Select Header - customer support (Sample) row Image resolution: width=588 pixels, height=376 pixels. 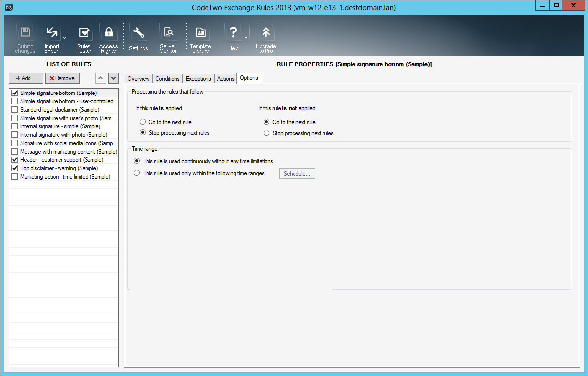click(64, 159)
